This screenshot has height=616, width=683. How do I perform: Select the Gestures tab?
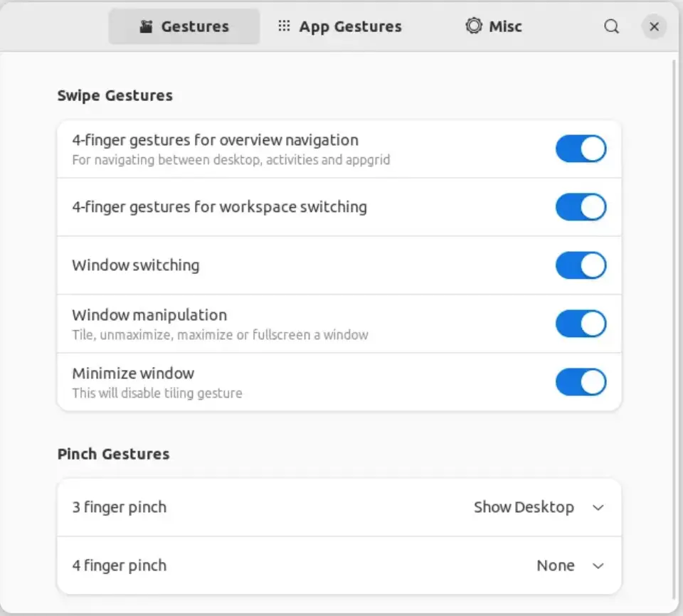pyautogui.click(x=184, y=26)
